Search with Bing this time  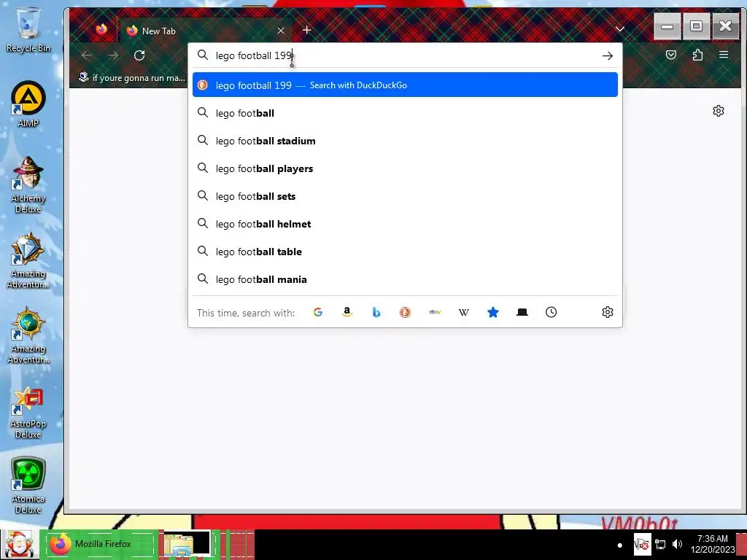pyautogui.click(x=376, y=312)
